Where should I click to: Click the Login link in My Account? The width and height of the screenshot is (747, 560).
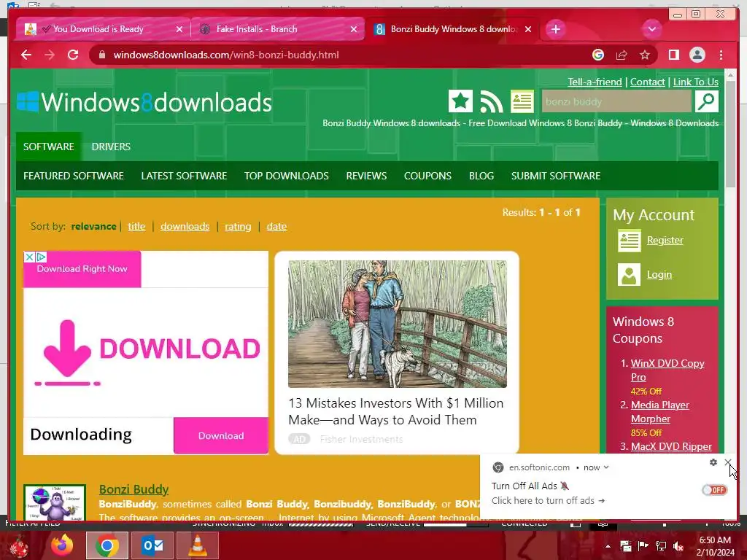point(659,274)
